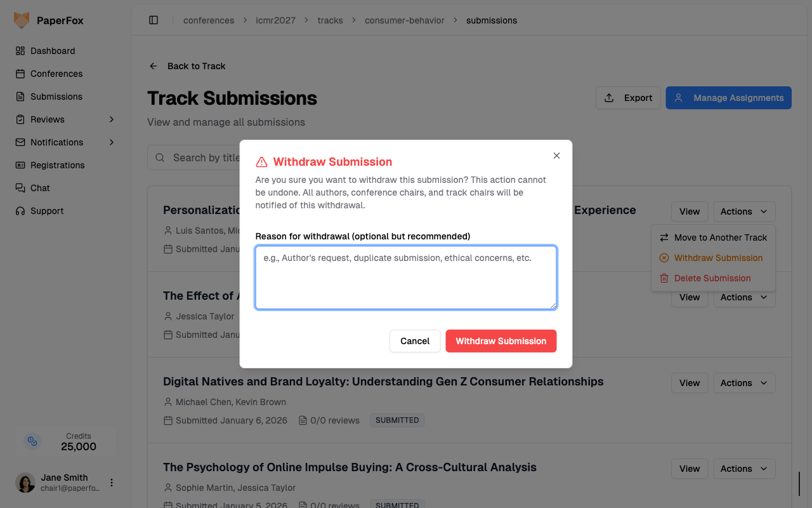Screen dimensions: 812x508
Task: Click the reason for withdrawal text area
Action: (406, 277)
